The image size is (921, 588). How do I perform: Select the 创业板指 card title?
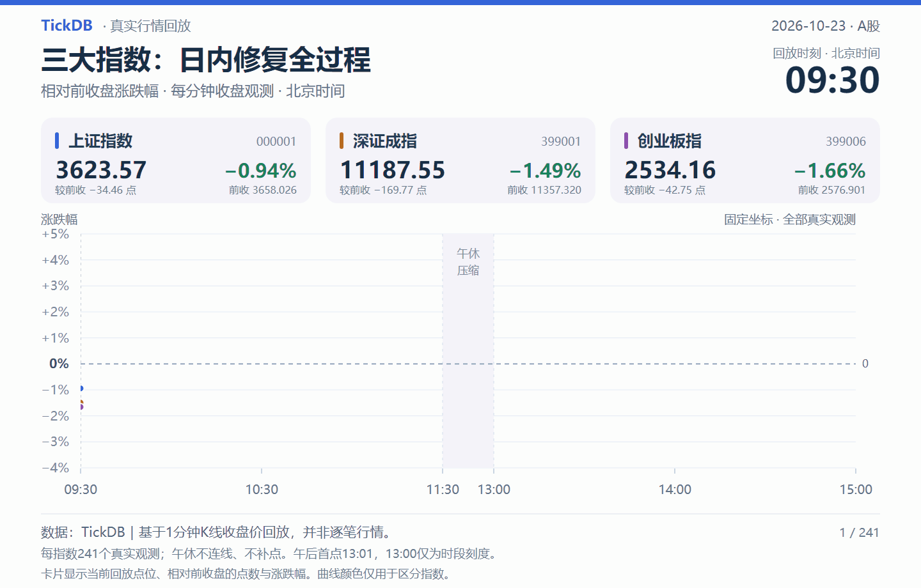(x=670, y=141)
